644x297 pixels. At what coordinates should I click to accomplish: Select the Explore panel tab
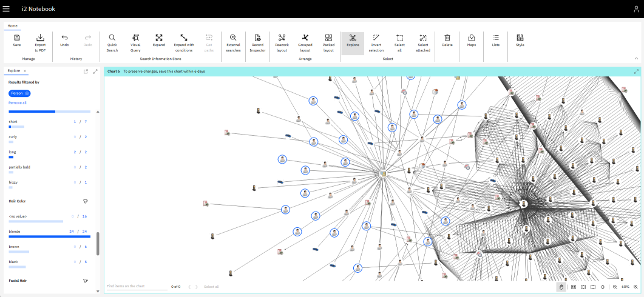[x=13, y=71]
